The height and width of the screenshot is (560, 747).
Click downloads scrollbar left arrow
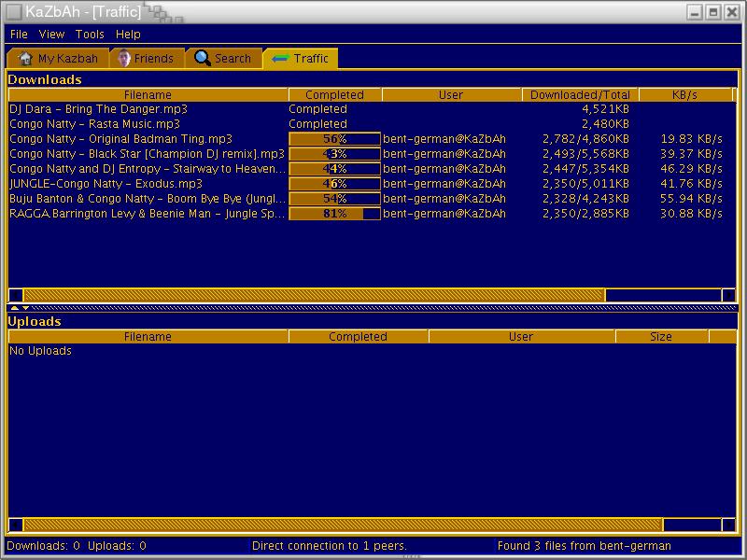point(16,295)
